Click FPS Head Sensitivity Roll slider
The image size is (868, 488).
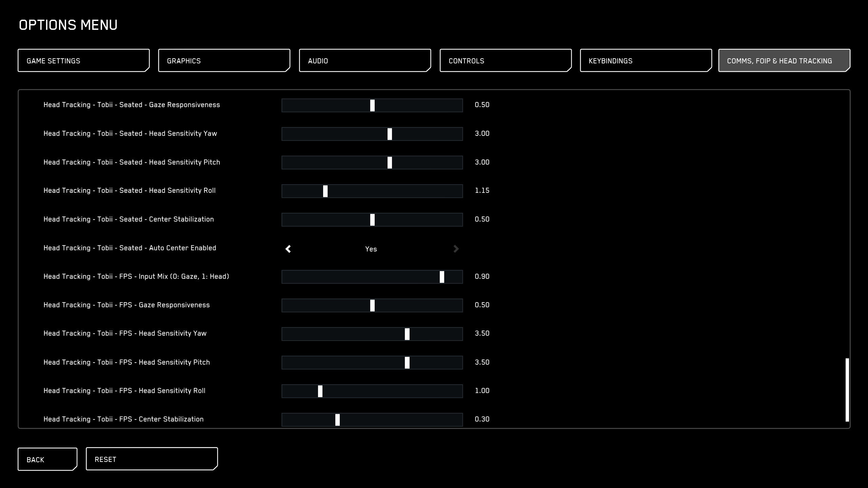tap(372, 391)
